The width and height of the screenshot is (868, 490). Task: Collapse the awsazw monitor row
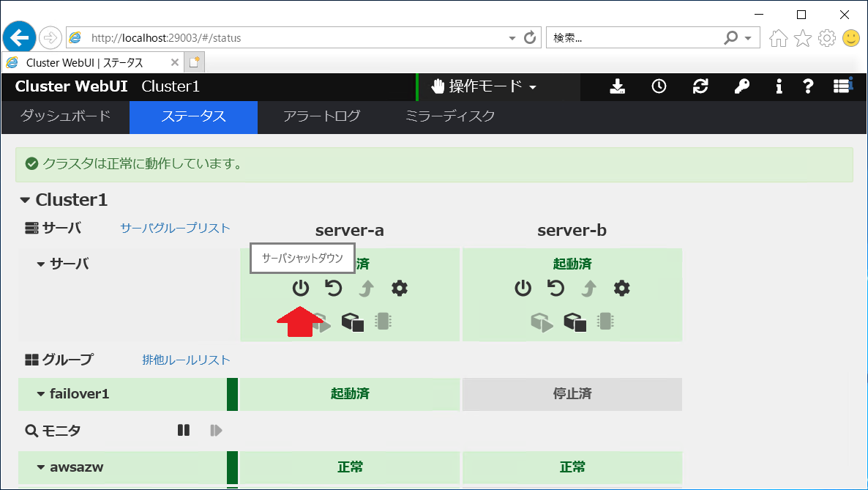(41, 467)
